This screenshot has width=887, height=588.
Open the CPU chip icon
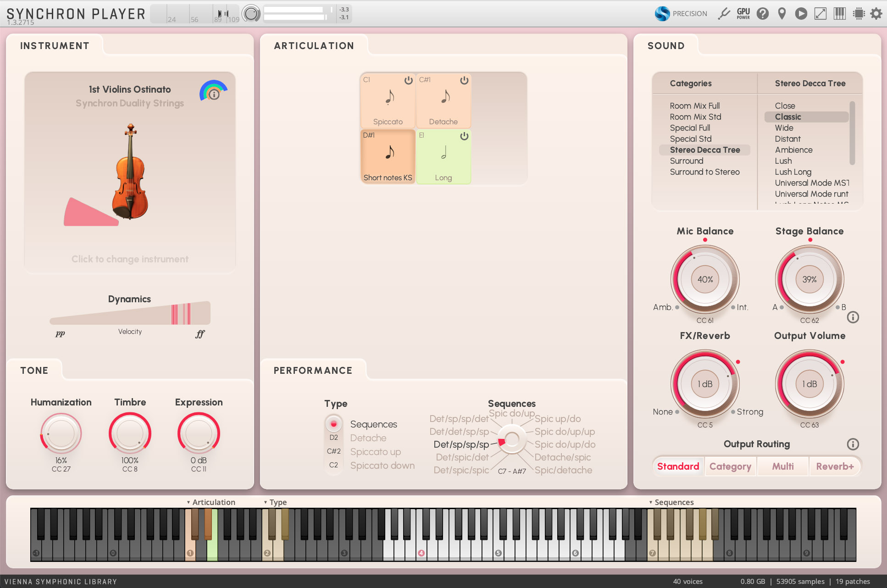tap(859, 14)
